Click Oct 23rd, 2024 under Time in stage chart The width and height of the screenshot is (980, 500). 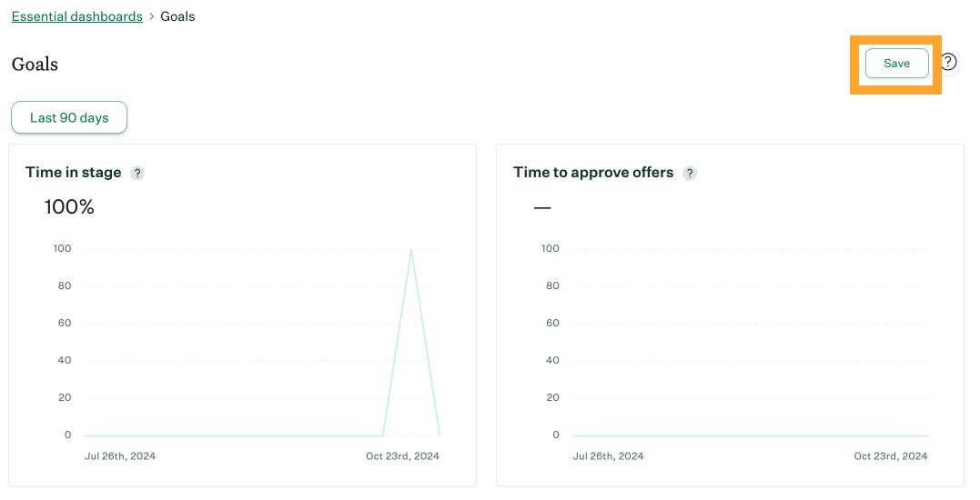(x=403, y=456)
